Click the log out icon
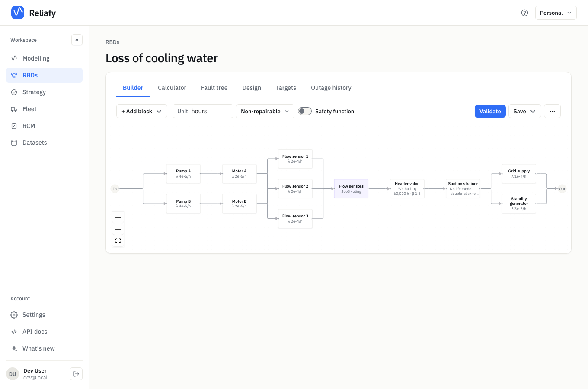 [76, 374]
